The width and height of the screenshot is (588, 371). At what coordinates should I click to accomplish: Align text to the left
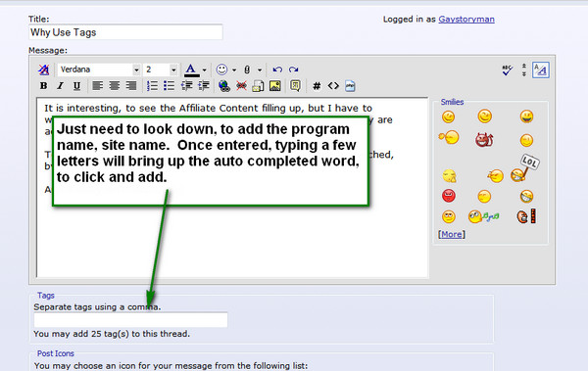97,86
